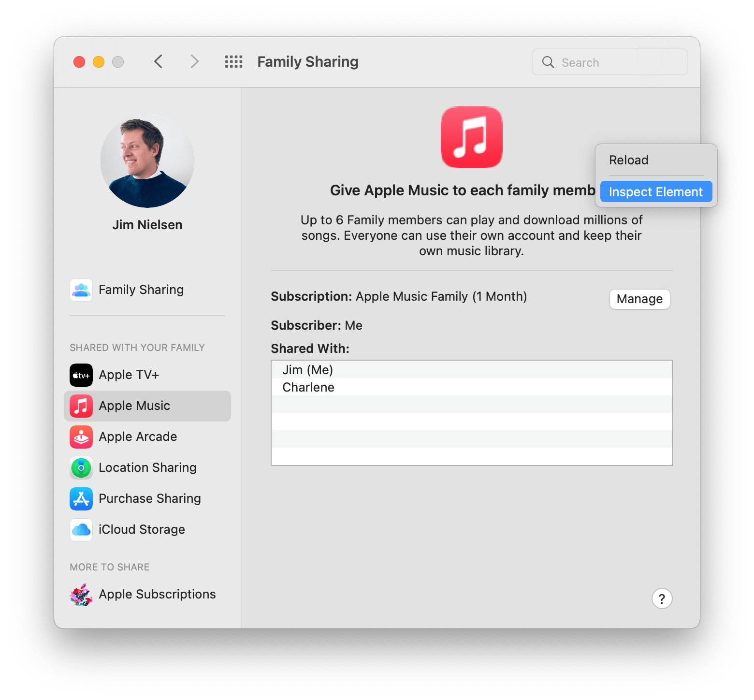
Task: Click the Family Sharing sidebar icon
Action: (81, 290)
